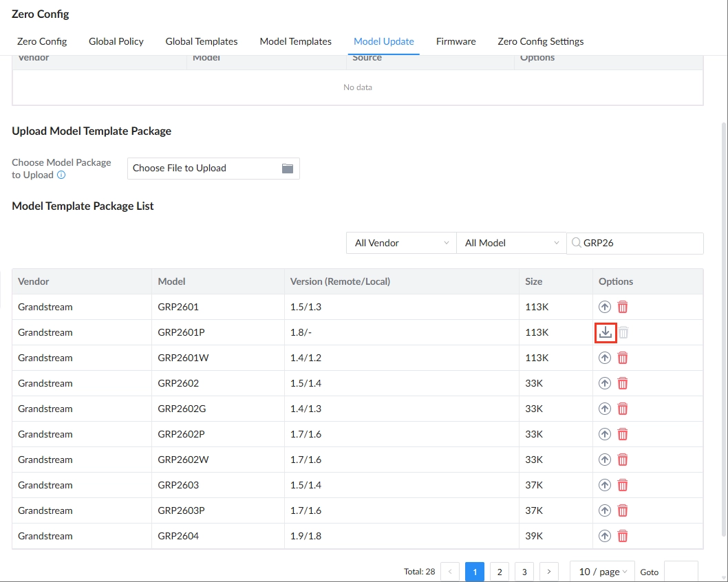The image size is (728, 582).
Task: Delete the GRP2602P template package
Action: (x=623, y=434)
